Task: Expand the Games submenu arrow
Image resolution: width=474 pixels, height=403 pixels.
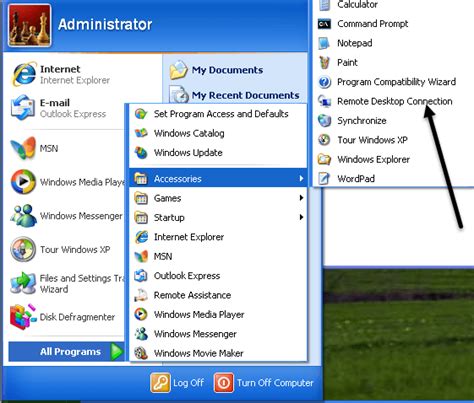Action: point(301,198)
